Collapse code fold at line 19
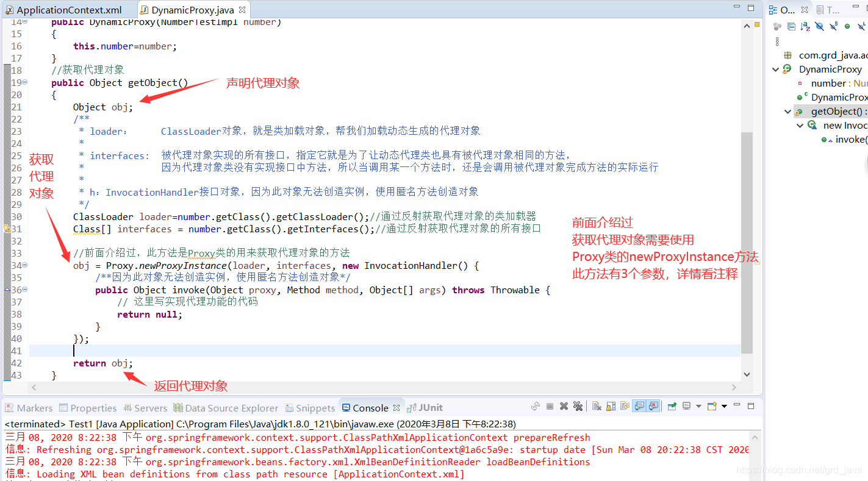The image size is (868, 481). (25, 82)
